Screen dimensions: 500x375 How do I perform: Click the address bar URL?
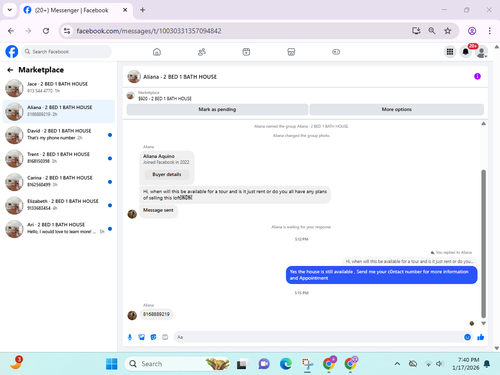(149, 31)
